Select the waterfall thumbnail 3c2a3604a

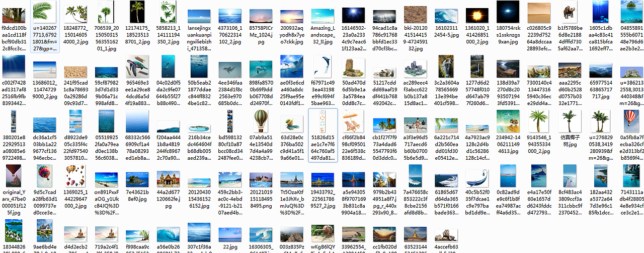(x=447, y=67)
